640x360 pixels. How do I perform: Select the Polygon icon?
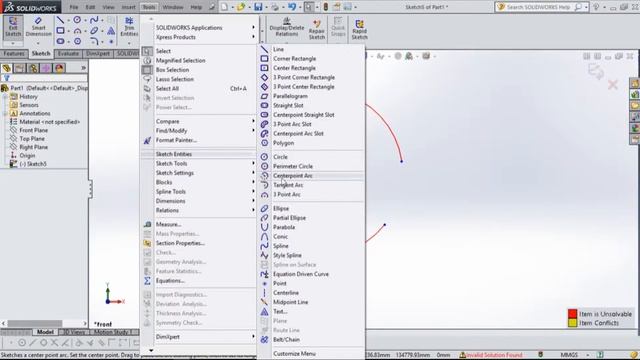(264, 143)
